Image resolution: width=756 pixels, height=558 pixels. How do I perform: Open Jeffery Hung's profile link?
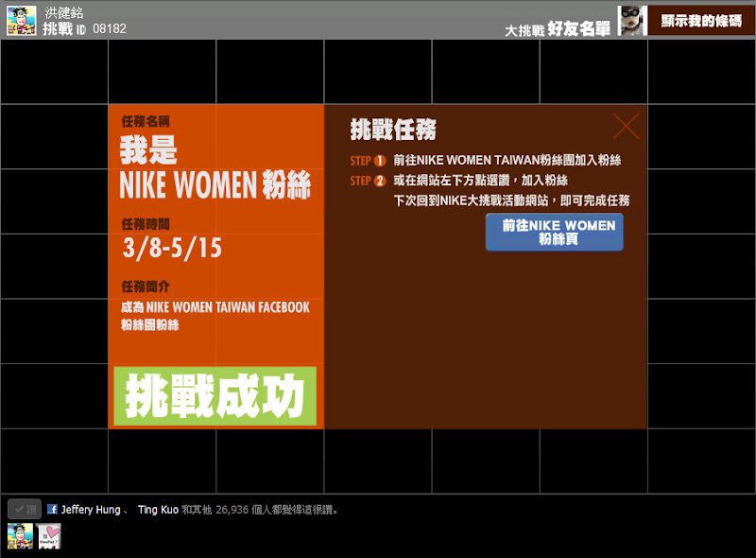coord(91,510)
